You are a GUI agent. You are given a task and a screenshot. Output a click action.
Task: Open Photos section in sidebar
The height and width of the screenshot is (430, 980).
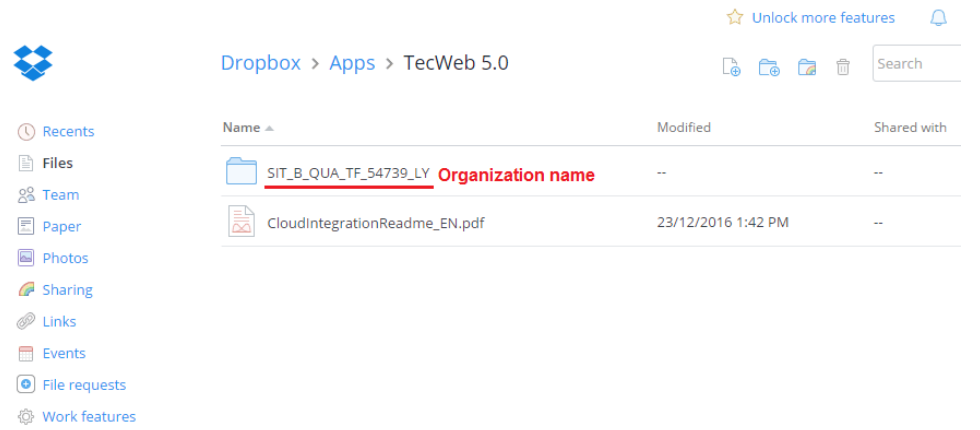click(65, 258)
